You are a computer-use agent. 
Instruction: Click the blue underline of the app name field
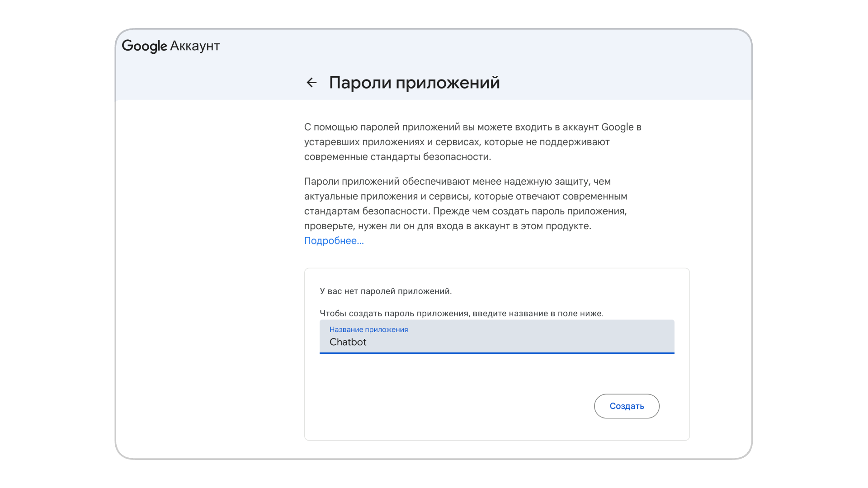(496, 353)
